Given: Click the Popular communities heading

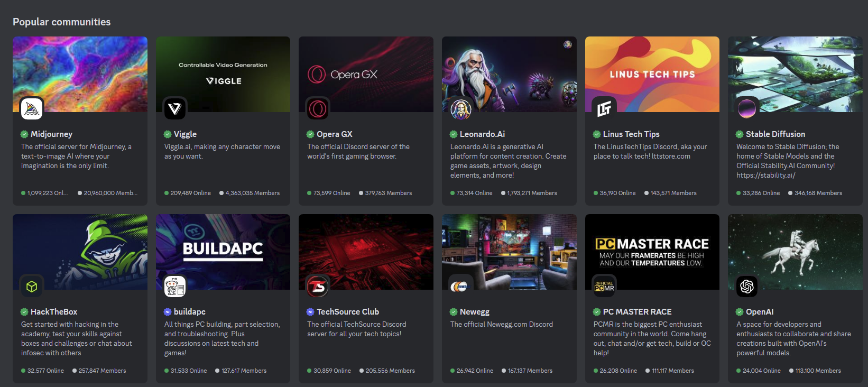Looking at the screenshot, I should [x=62, y=22].
